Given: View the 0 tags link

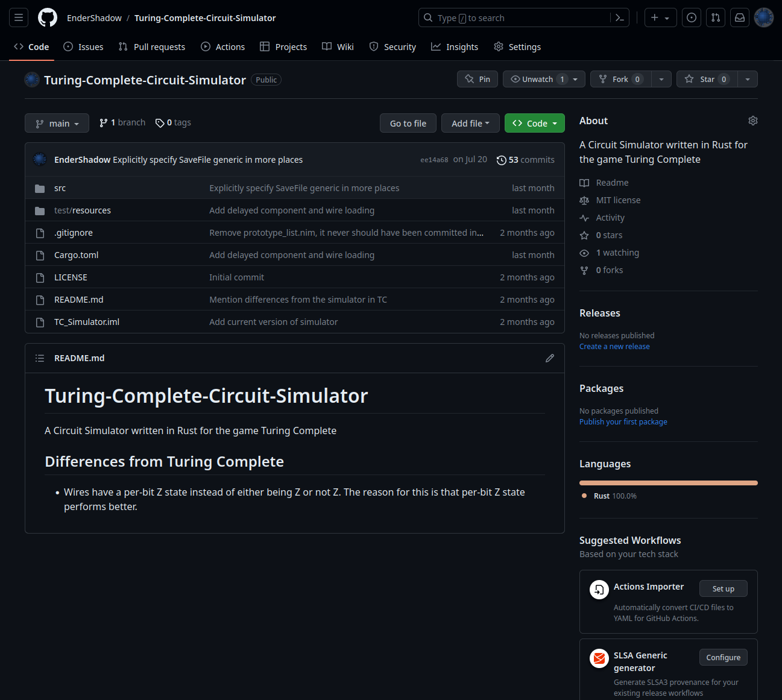Looking at the screenshot, I should coord(173,122).
